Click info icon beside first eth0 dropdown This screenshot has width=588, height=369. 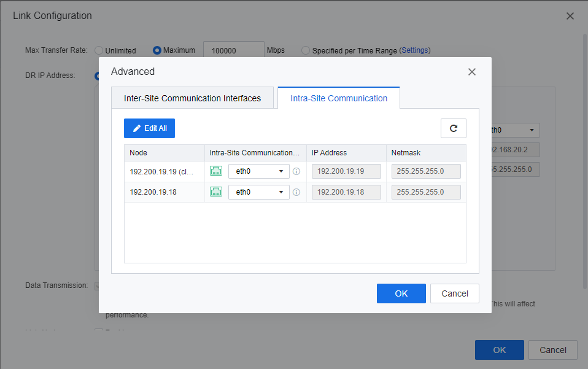pyautogui.click(x=296, y=172)
